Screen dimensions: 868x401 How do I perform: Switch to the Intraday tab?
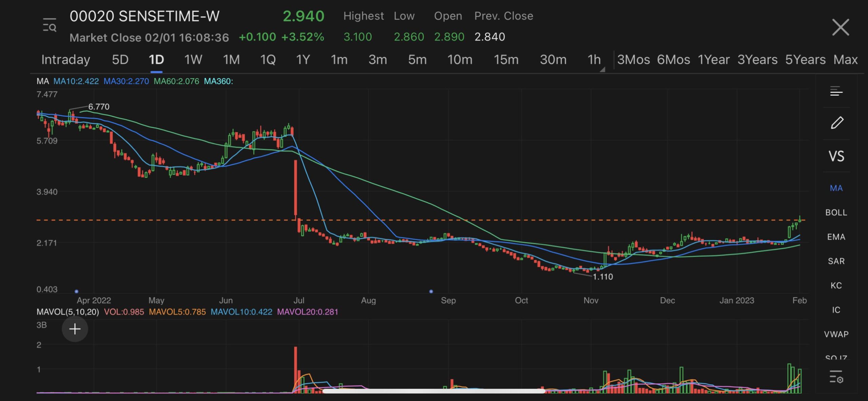[65, 60]
